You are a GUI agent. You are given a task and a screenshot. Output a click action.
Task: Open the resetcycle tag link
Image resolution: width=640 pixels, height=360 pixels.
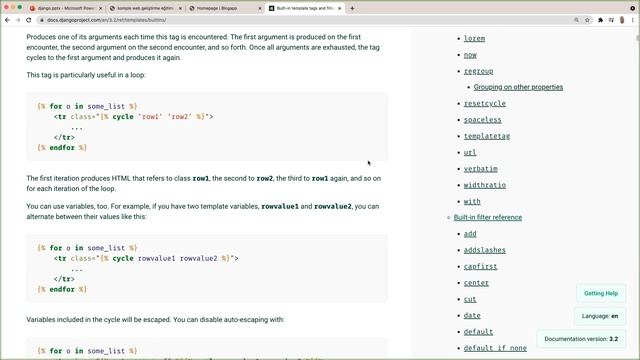click(484, 104)
